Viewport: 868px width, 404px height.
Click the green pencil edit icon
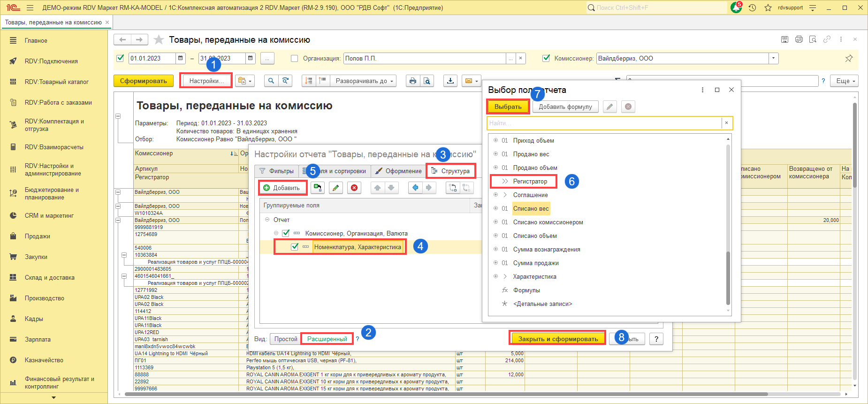pos(335,188)
